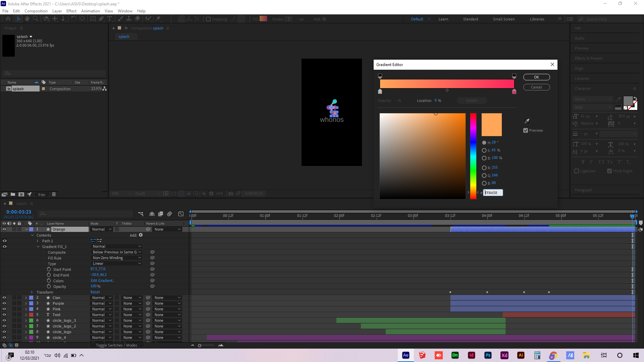Image resolution: width=644 pixels, height=362 pixels.
Task: Select the Pen tool in the toolbar
Action: 101,19
